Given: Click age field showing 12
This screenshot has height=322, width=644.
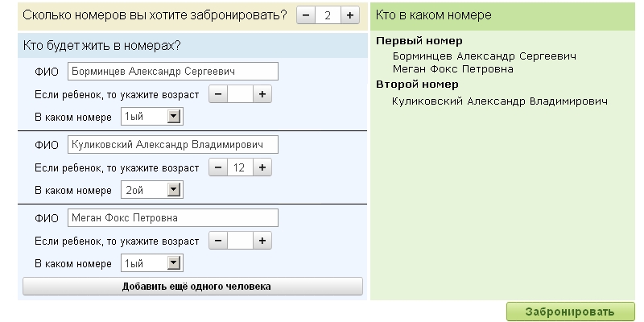Looking at the screenshot, I should pos(240,167).
